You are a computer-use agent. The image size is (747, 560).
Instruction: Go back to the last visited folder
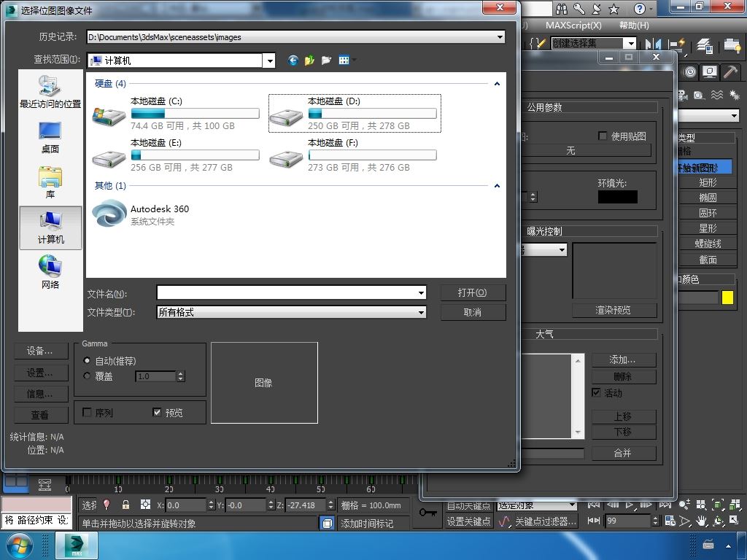point(293,60)
